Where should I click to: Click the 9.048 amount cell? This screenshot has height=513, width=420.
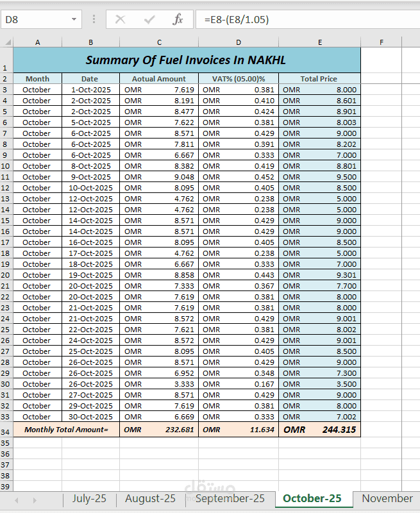159,177
